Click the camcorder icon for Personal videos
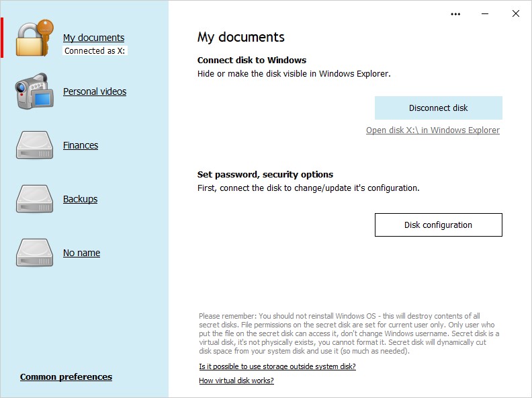532x398 pixels. pyautogui.click(x=34, y=91)
